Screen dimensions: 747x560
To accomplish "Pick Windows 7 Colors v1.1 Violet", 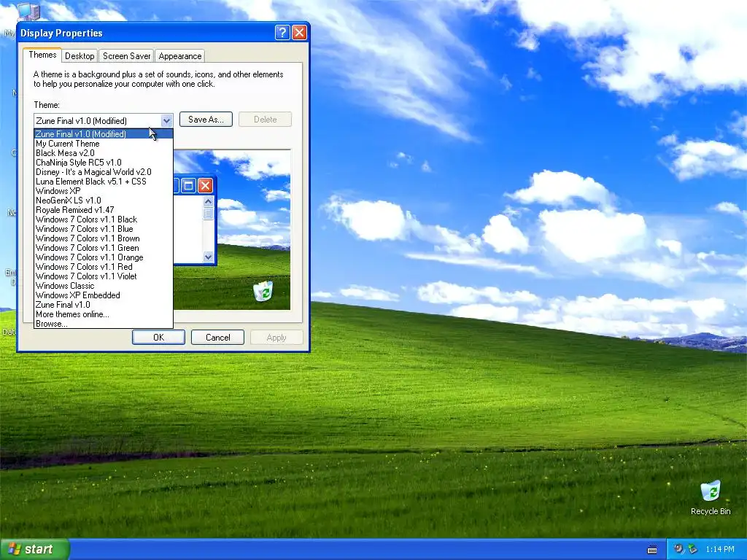I will pos(104,276).
